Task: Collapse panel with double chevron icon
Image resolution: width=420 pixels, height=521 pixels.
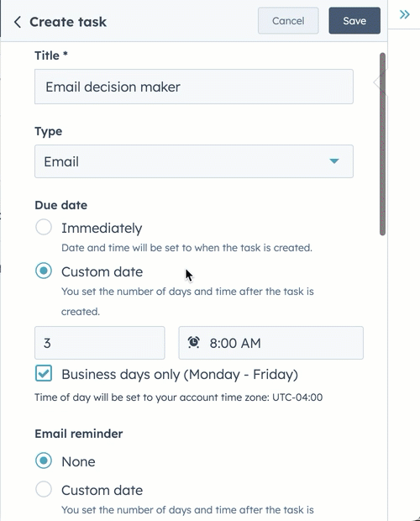Action: [x=404, y=14]
